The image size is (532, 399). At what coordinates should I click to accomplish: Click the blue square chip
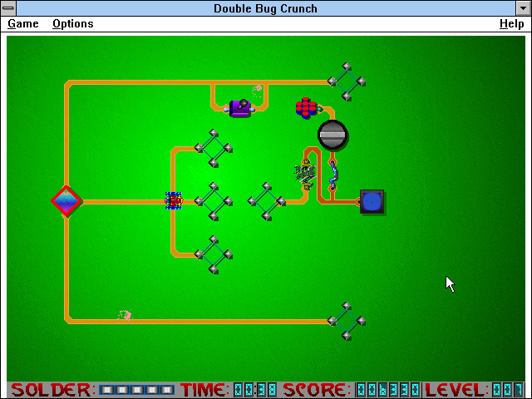click(372, 201)
